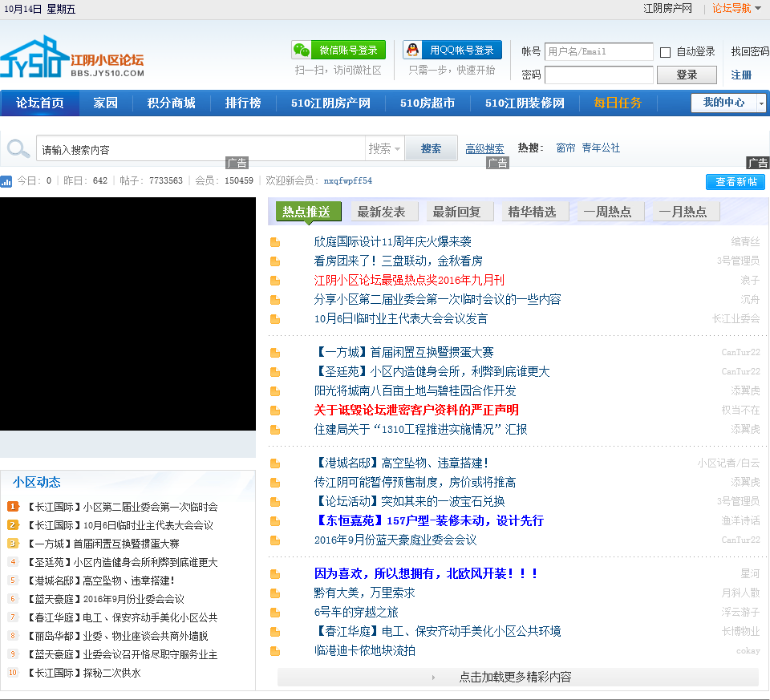Click folder icon beside 【论坛活动】突如其来 post
Screen dimensions: 770x700
275,502
